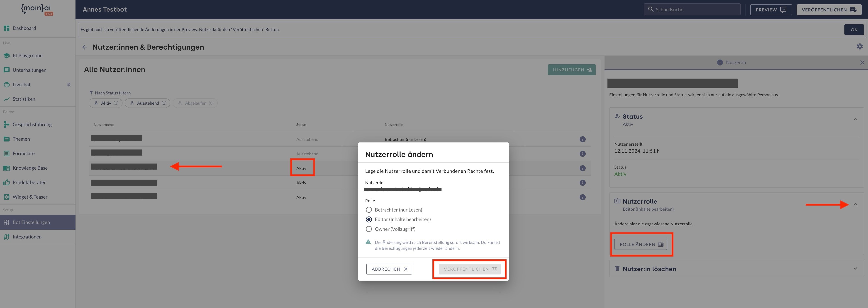Click the settings gear icon
The width and height of the screenshot is (868, 308).
pos(860,46)
